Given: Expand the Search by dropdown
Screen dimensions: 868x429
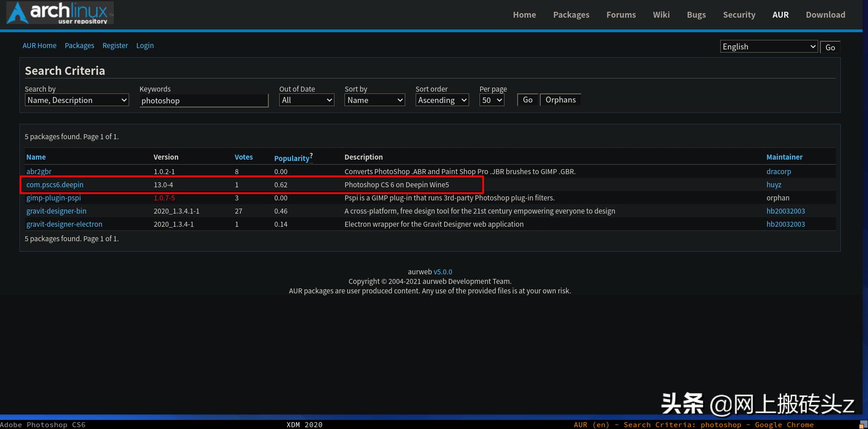Looking at the screenshot, I should click(77, 100).
